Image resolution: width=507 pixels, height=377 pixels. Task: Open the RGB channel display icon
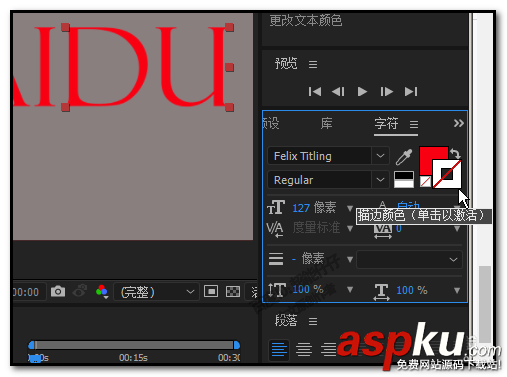[x=102, y=291]
